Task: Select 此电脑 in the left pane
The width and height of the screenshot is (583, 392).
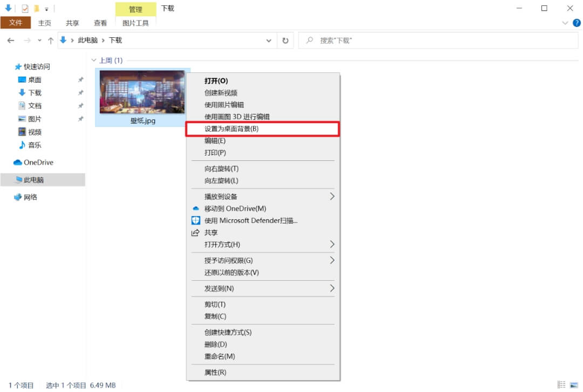Action: (34, 179)
